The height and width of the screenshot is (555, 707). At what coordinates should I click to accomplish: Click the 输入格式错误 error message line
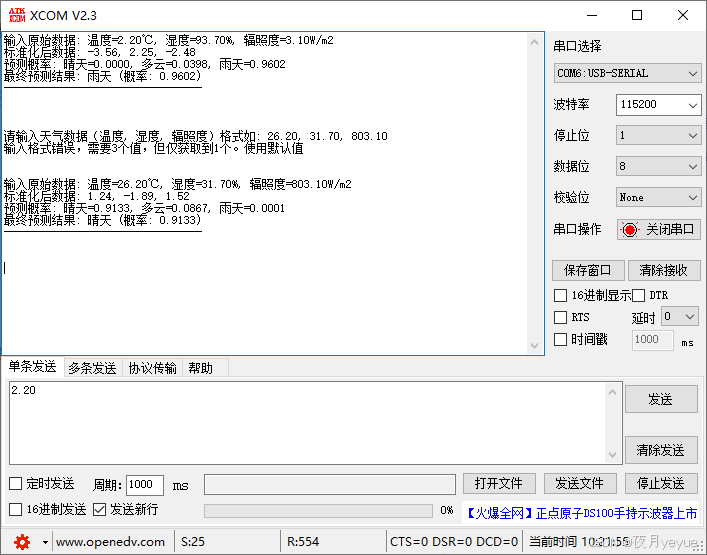click(x=153, y=148)
